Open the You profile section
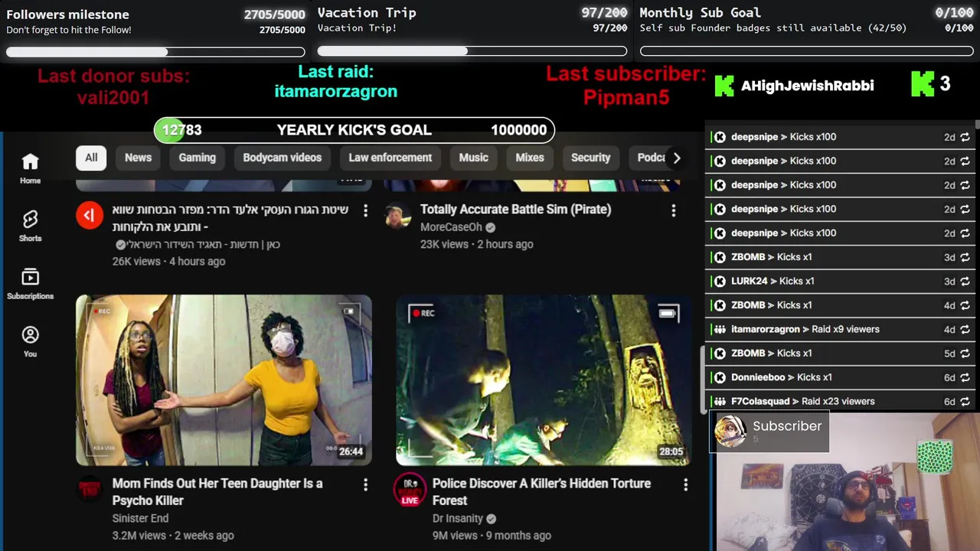Screen dimensions: 980x551 [30, 341]
